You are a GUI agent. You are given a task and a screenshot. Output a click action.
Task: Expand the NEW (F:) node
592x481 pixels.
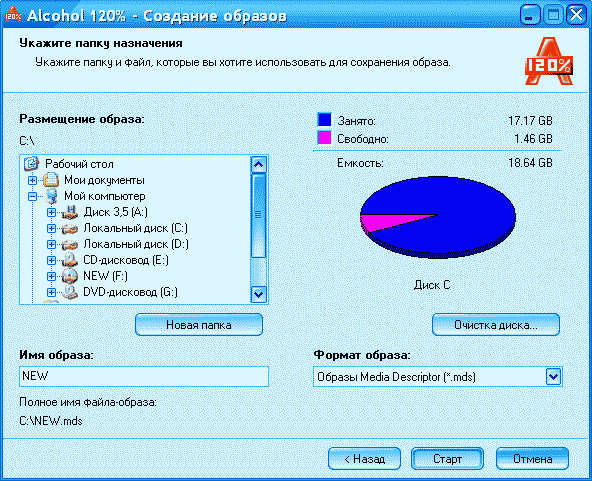click(x=51, y=276)
